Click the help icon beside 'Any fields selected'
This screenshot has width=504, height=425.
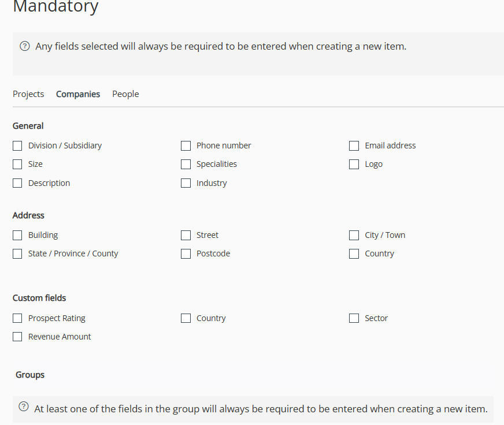24,46
